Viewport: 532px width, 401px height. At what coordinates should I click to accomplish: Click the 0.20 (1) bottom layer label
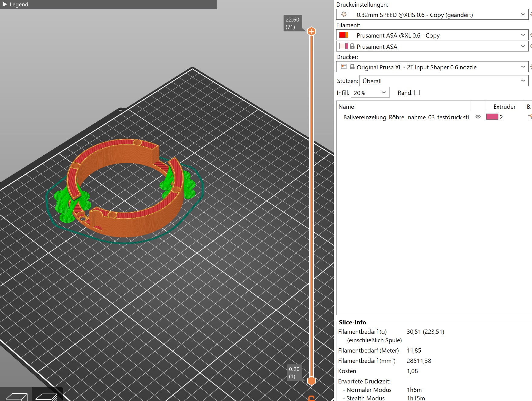tap(294, 373)
